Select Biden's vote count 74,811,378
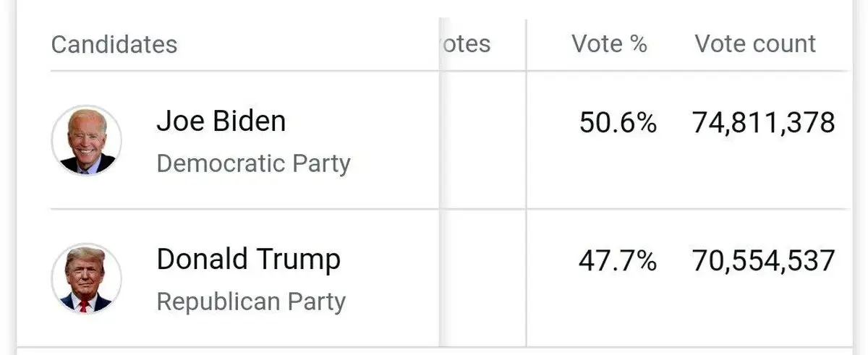The image size is (868, 355). tap(764, 123)
